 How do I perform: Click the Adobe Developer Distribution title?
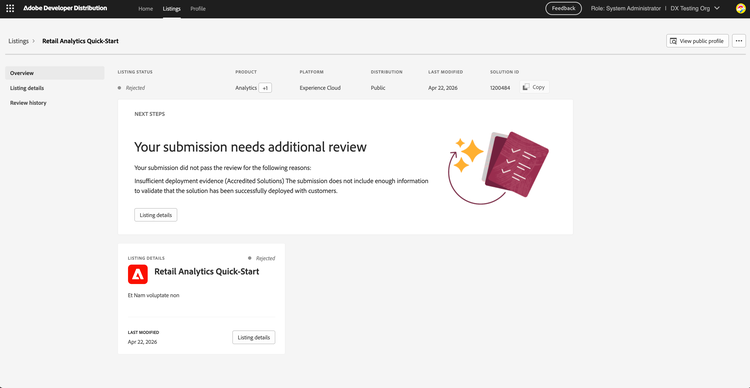tap(65, 9)
